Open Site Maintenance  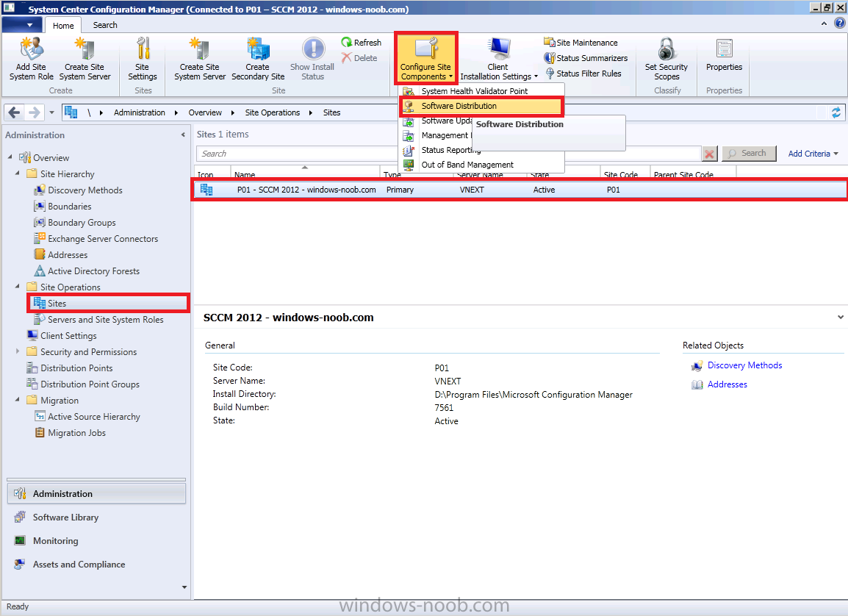(x=581, y=42)
